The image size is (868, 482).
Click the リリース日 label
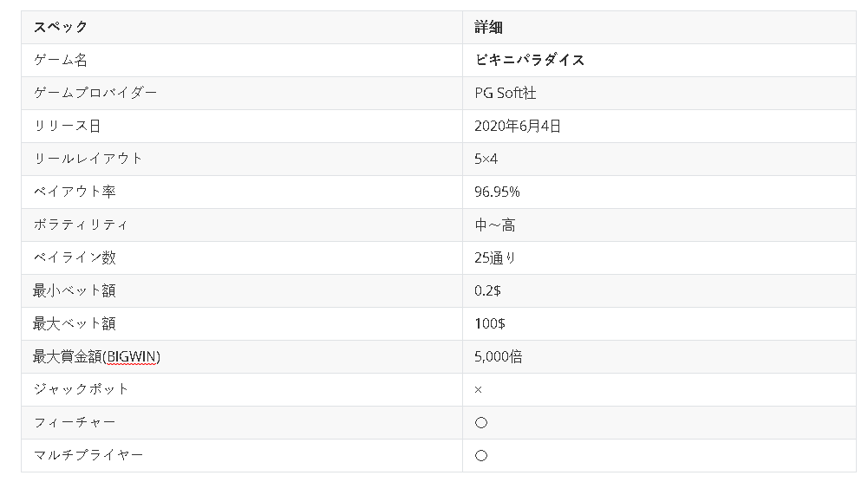tap(67, 126)
